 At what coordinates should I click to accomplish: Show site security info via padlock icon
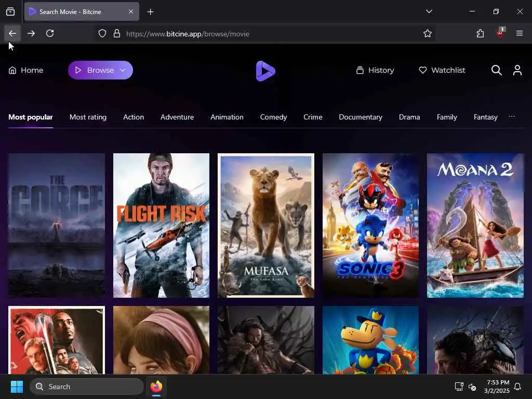point(117,34)
